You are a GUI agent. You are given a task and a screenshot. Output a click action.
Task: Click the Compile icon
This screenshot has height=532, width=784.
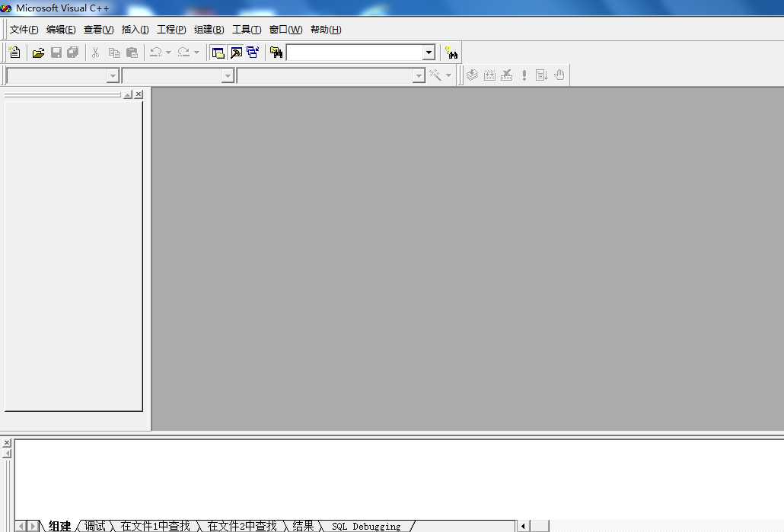472,75
